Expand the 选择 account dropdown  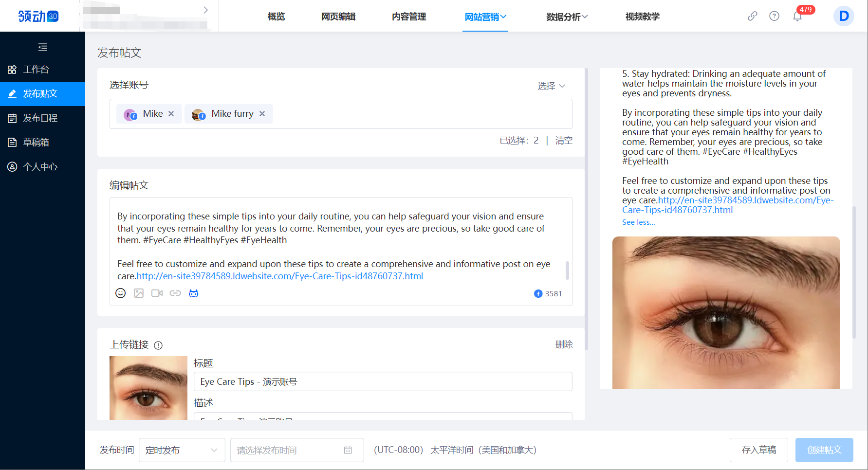[551, 86]
